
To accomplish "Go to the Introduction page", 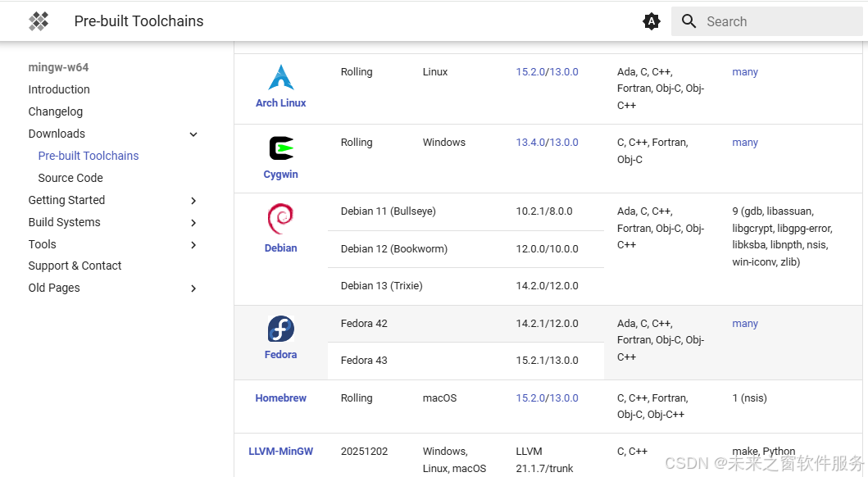I will (59, 89).
